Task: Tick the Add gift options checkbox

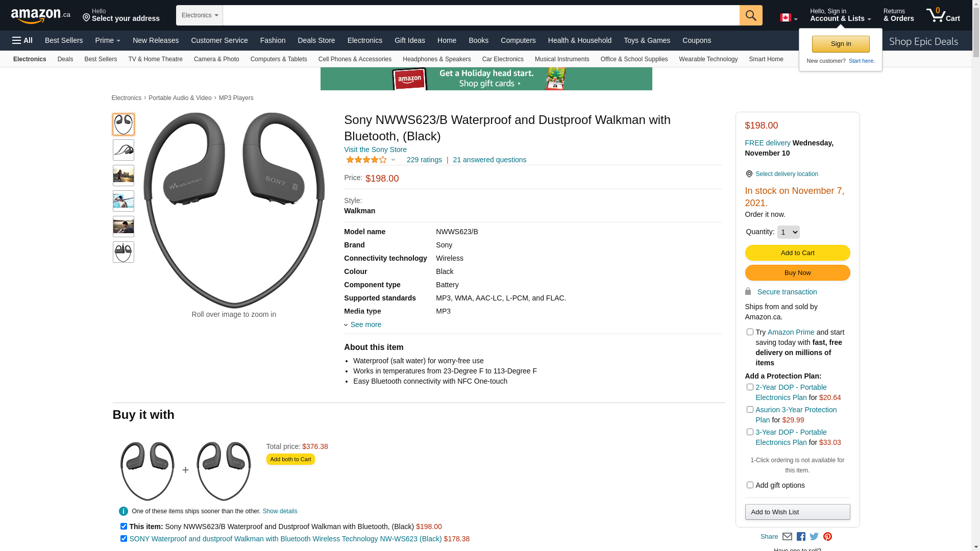Action: [x=750, y=485]
